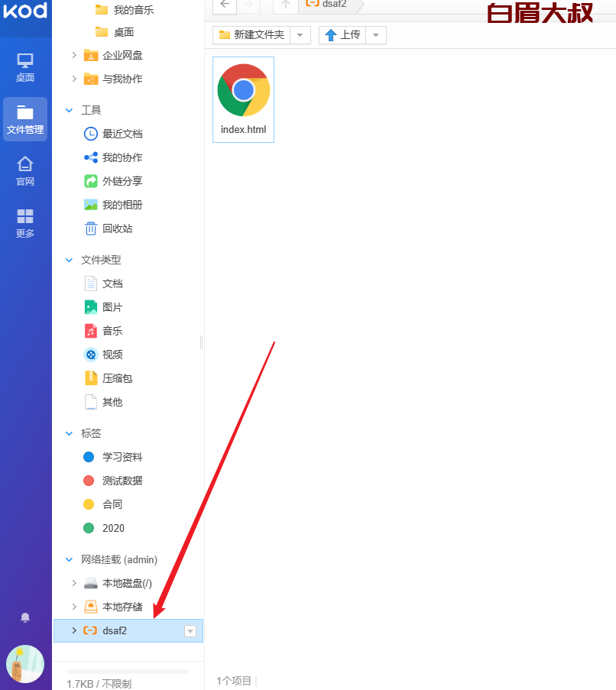Click the 1个项目 status text

point(234,681)
